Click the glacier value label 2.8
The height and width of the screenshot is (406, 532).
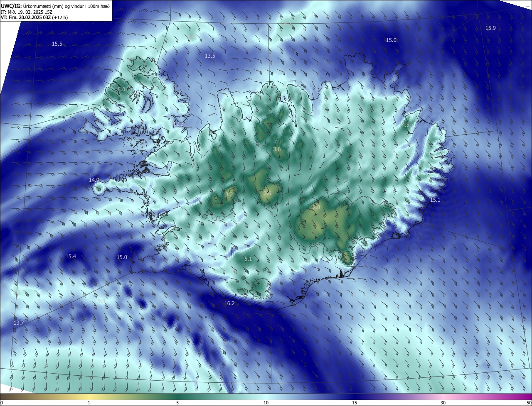pos(316,207)
